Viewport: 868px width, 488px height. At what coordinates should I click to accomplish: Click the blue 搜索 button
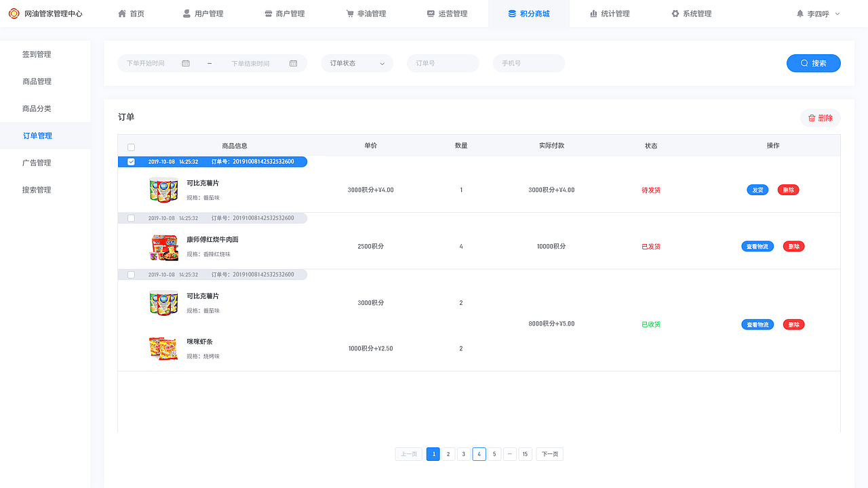tap(814, 63)
